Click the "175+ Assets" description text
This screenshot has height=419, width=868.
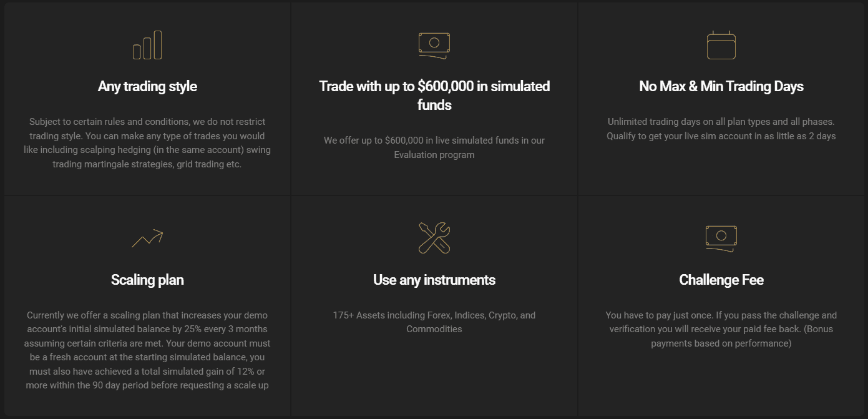434,322
